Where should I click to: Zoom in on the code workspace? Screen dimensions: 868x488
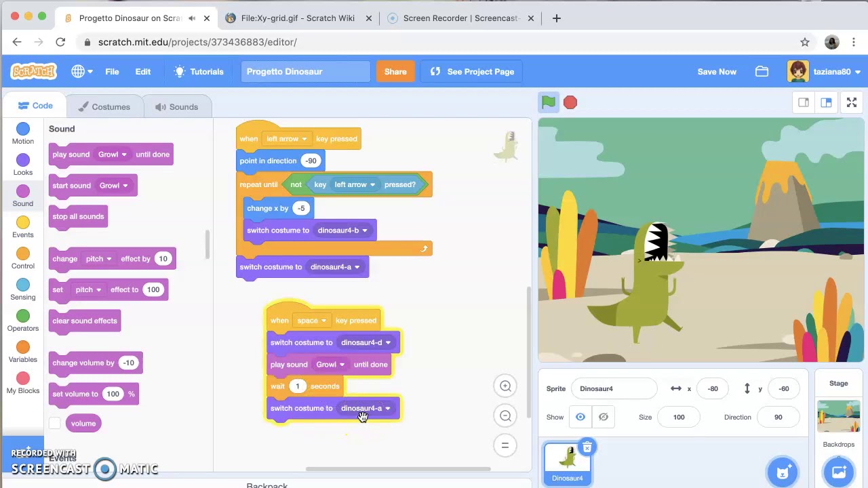[505, 386]
